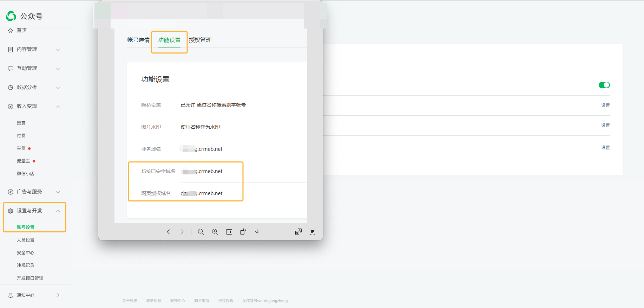Download the previewed image
644x308 pixels.
[x=257, y=232]
